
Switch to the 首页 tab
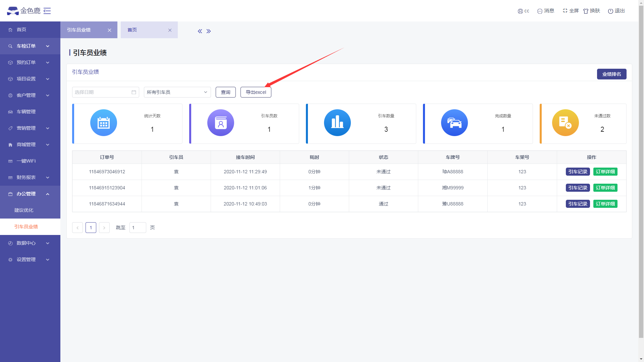coord(132,30)
